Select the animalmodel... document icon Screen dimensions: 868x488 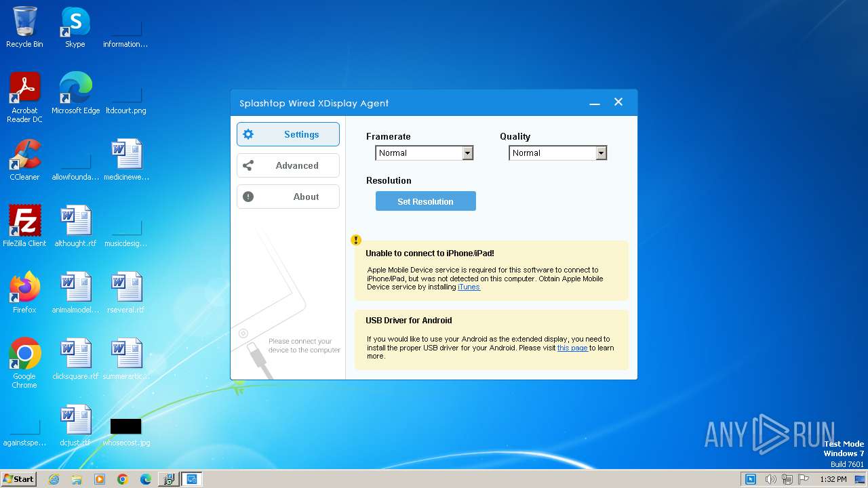75,293
